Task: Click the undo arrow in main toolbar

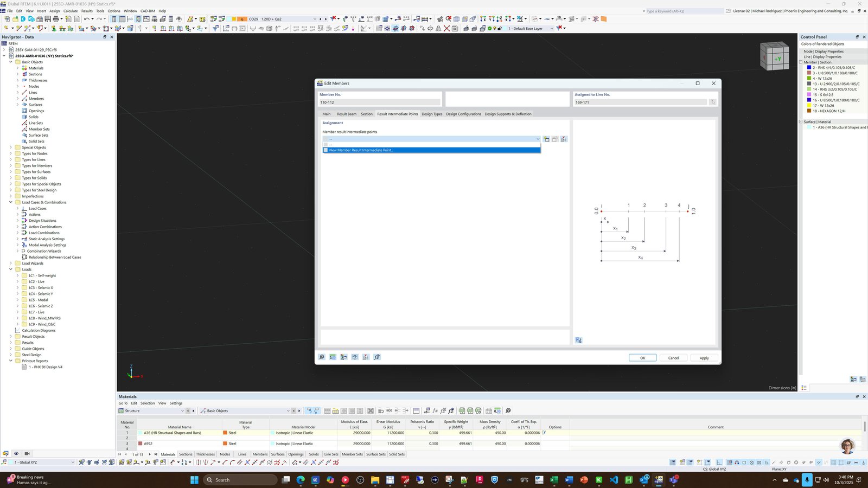Action: coord(86,19)
